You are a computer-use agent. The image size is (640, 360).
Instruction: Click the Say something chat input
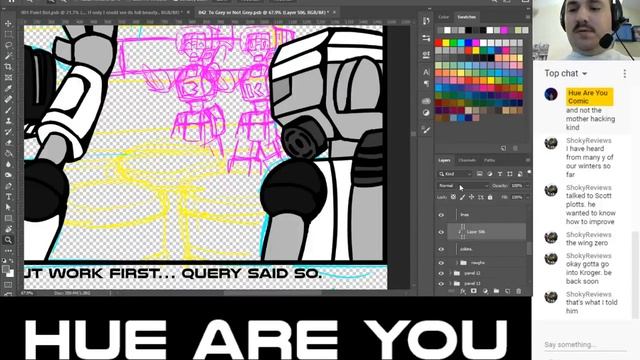pos(584,345)
